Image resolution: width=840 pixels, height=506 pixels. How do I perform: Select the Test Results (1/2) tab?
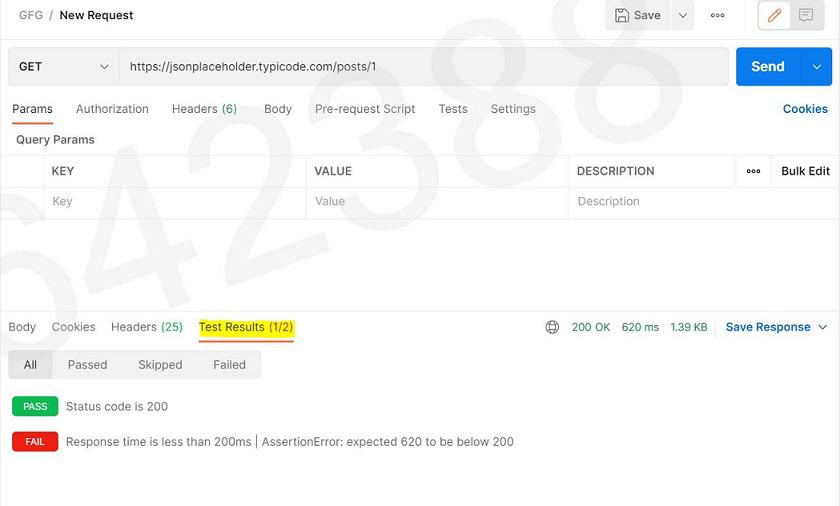pos(246,327)
